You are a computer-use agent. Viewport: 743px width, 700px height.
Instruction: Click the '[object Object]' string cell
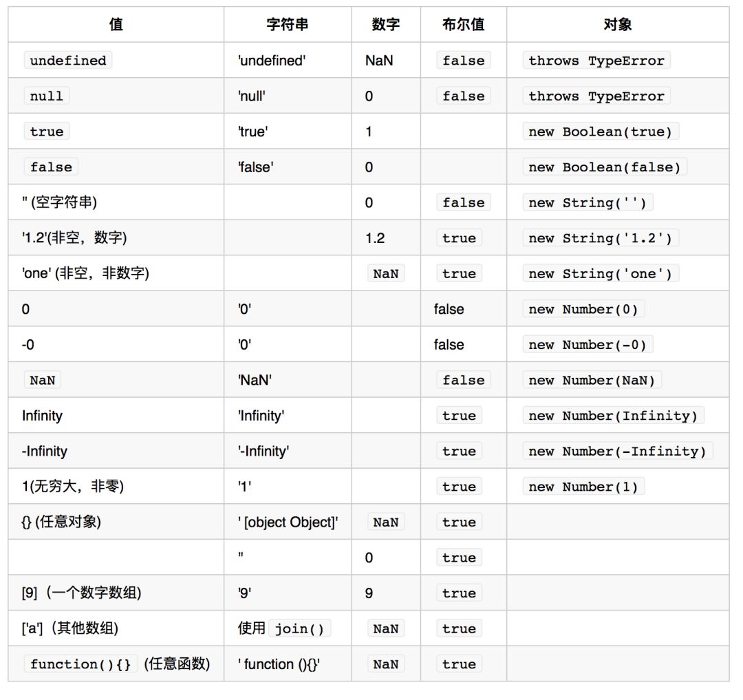(x=288, y=522)
